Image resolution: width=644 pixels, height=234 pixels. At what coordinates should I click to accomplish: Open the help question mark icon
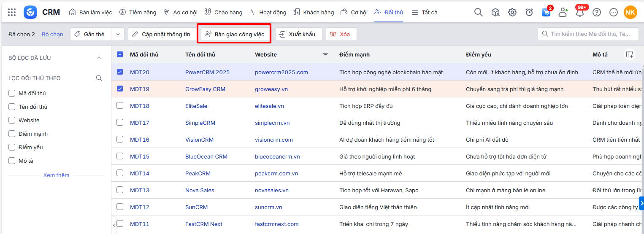(596, 12)
